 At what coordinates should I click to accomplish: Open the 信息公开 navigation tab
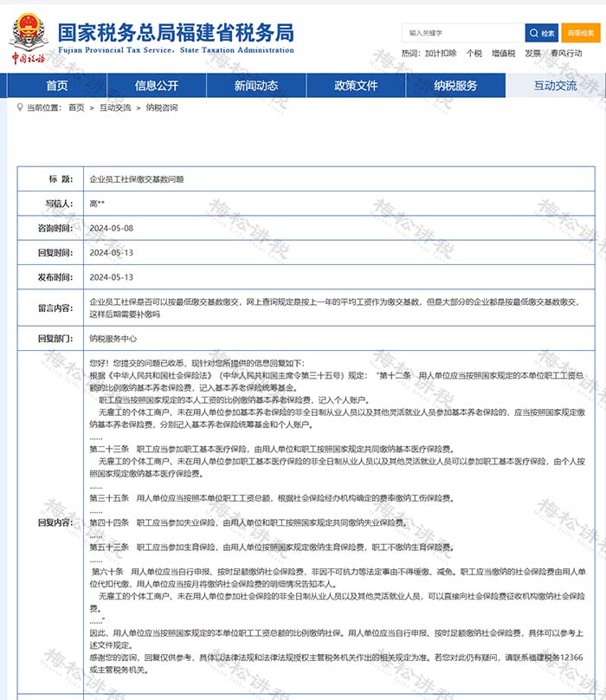point(157,86)
